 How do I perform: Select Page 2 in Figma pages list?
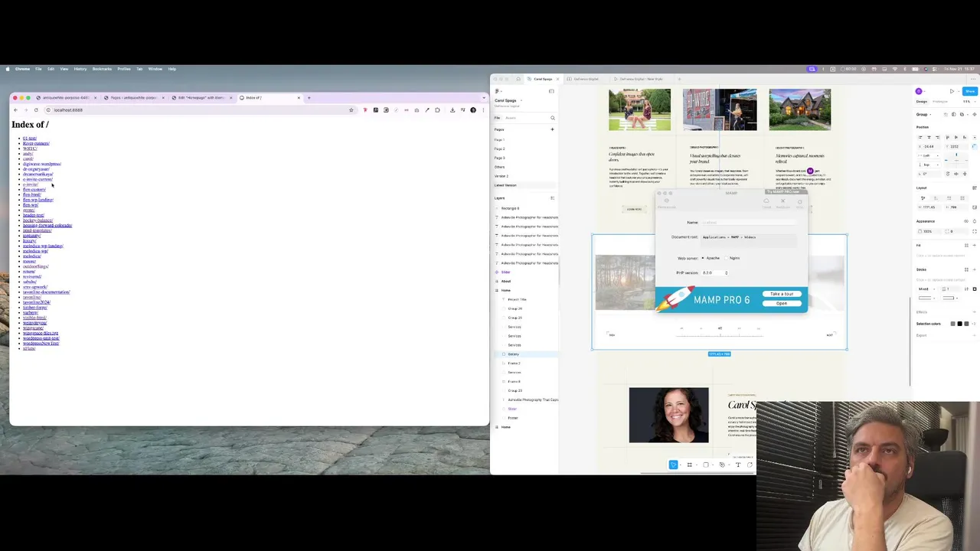(x=500, y=149)
